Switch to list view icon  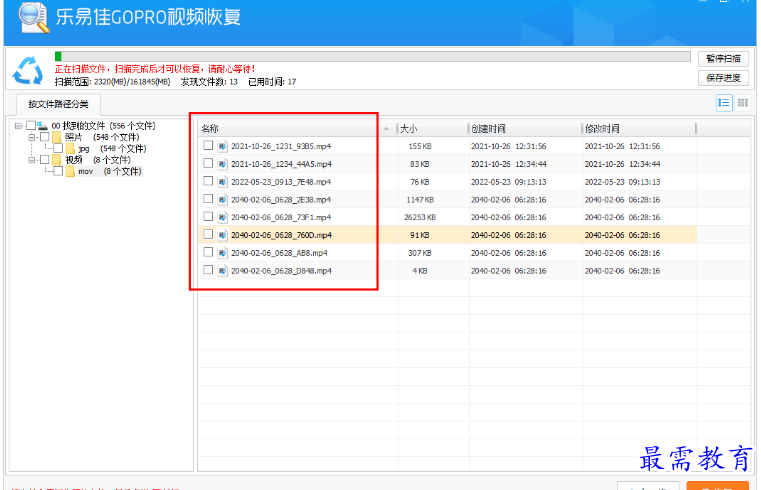[x=724, y=103]
